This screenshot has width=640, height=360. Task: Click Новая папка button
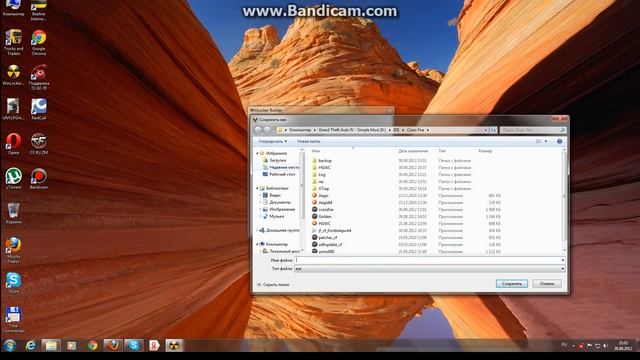309,141
